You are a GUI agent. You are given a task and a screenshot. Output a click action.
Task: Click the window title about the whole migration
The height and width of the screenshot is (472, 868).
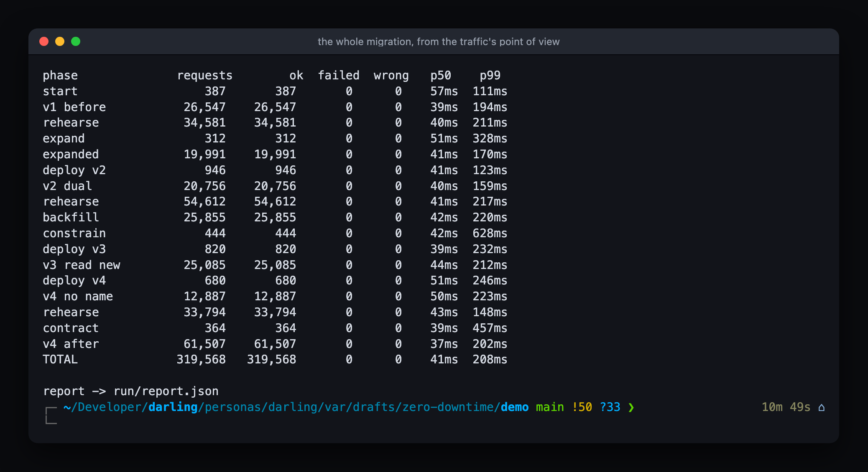[439, 42]
